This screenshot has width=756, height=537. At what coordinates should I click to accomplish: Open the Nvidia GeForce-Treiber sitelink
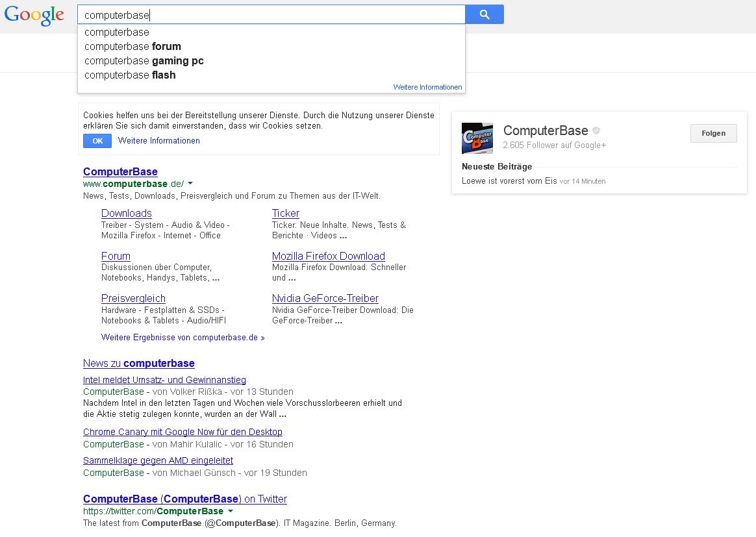[325, 299]
